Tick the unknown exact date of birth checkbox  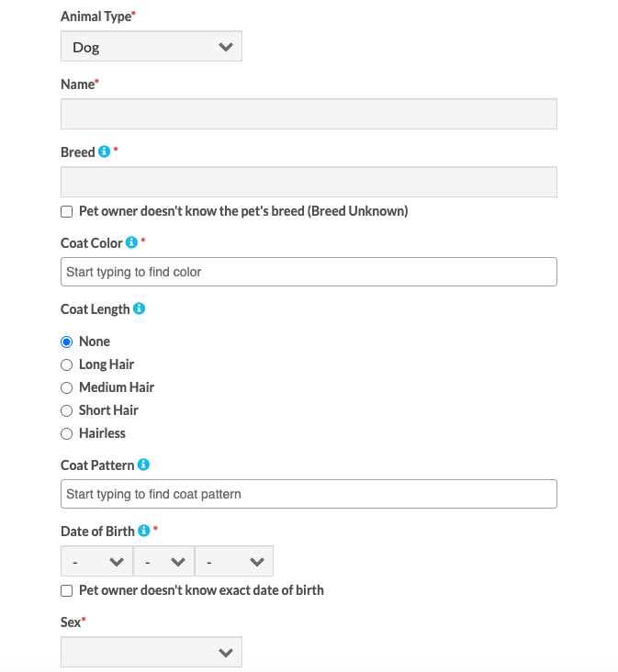point(66,591)
